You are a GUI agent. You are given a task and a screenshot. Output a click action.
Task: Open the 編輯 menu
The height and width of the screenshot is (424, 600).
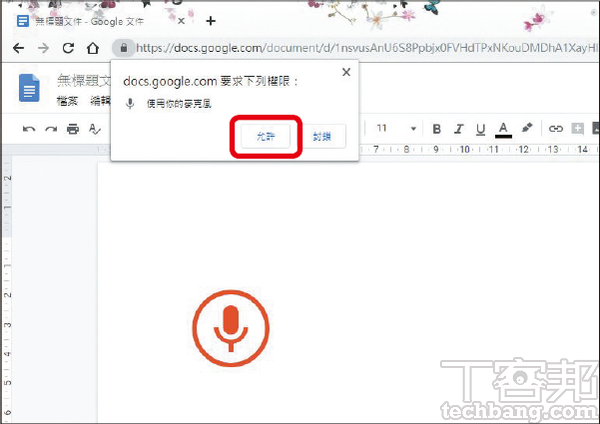100,101
